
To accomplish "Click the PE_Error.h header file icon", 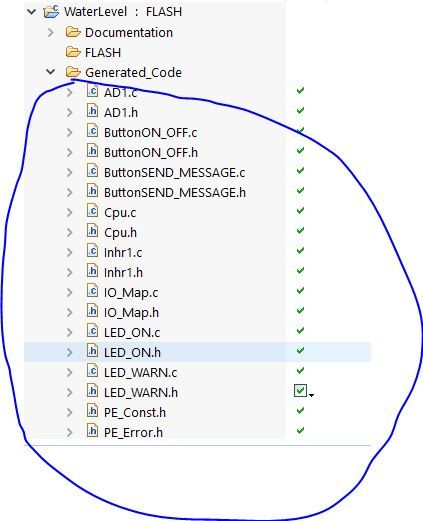I will 92,431.
